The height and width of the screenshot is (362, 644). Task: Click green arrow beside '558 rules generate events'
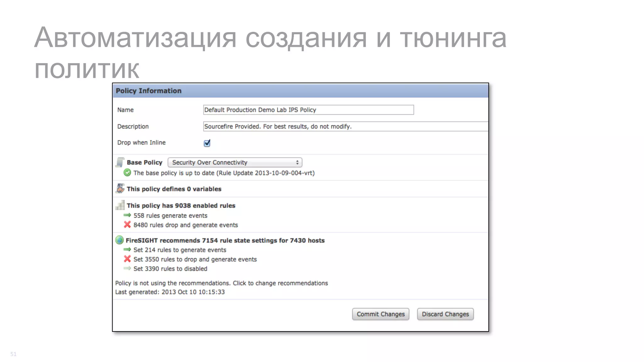[127, 215]
